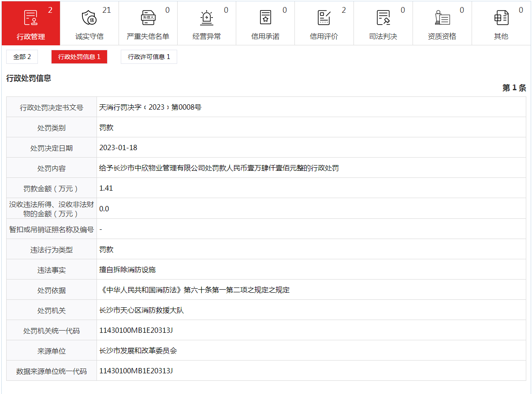Click the 诚实守信 shield icon
The image size is (532, 394).
pyautogui.click(x=89, y=18)
